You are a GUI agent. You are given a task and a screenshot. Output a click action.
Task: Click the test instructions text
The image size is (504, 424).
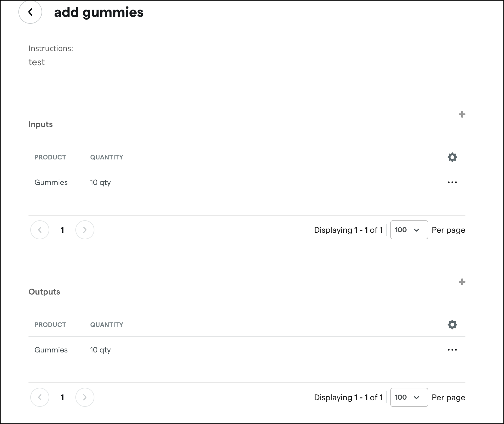click(x=37, y=62)
